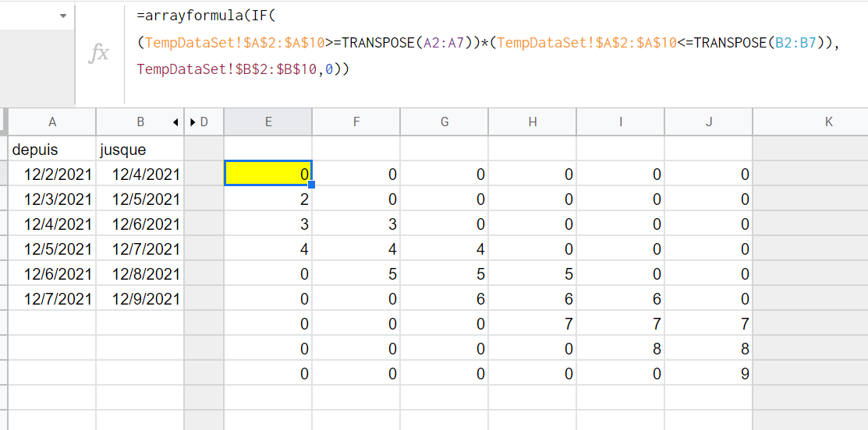Screen dimensions: 868x430
Task: Select column B header
Action: (x=140, y=122)
